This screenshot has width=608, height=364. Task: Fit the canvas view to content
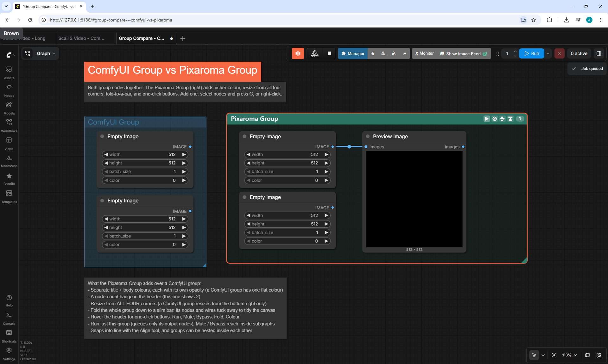(x=554, y=355)
